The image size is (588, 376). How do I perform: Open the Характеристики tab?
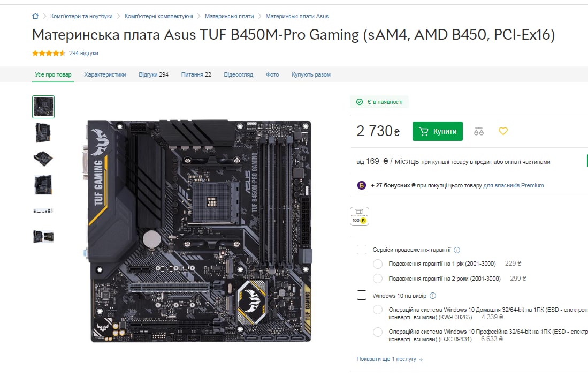105,74
